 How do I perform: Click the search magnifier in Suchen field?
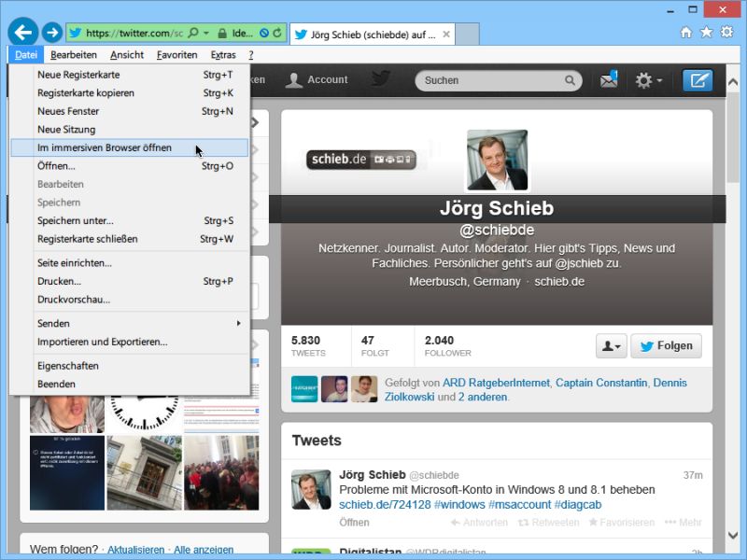pos(570,80)
